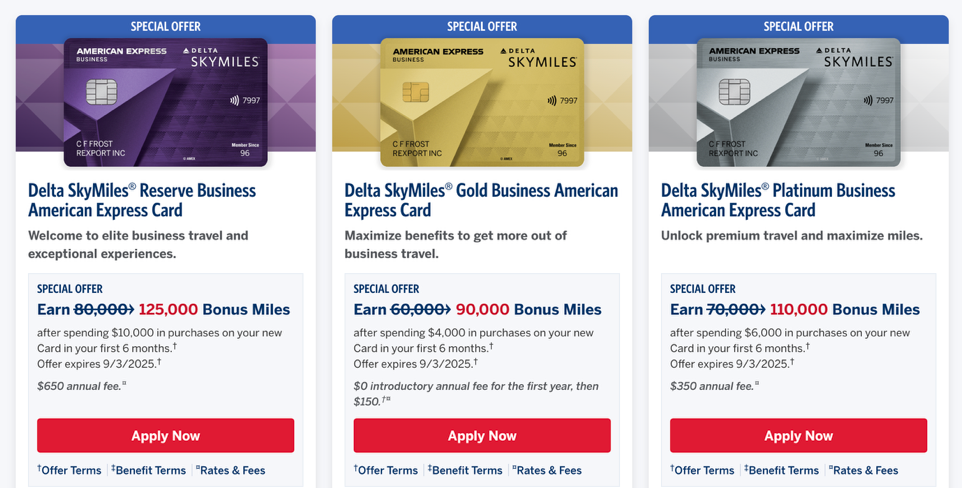View Rates & Fees for the Reserve card

(x=231, y=470)
